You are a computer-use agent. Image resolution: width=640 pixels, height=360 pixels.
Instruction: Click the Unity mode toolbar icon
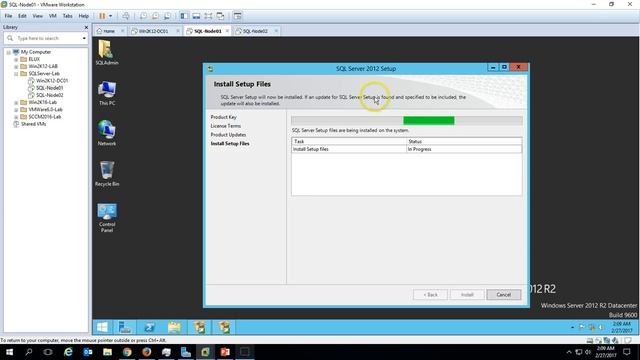[220, 16]
